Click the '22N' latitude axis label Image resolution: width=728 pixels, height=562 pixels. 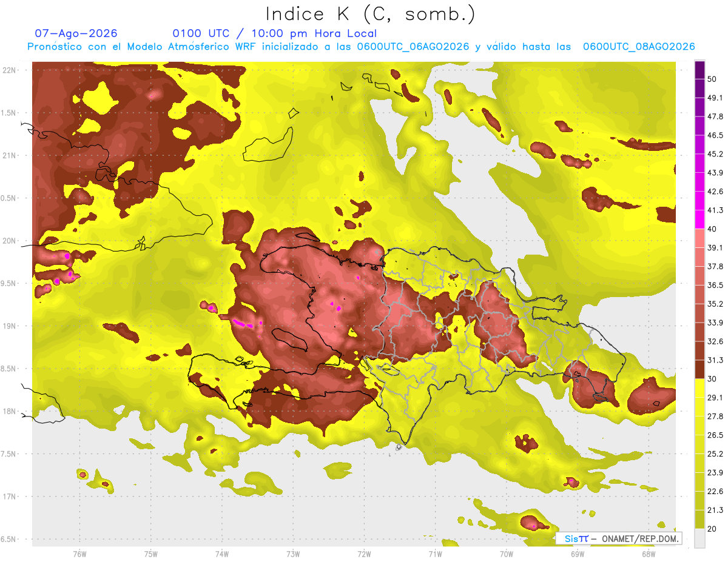(9, 70)
